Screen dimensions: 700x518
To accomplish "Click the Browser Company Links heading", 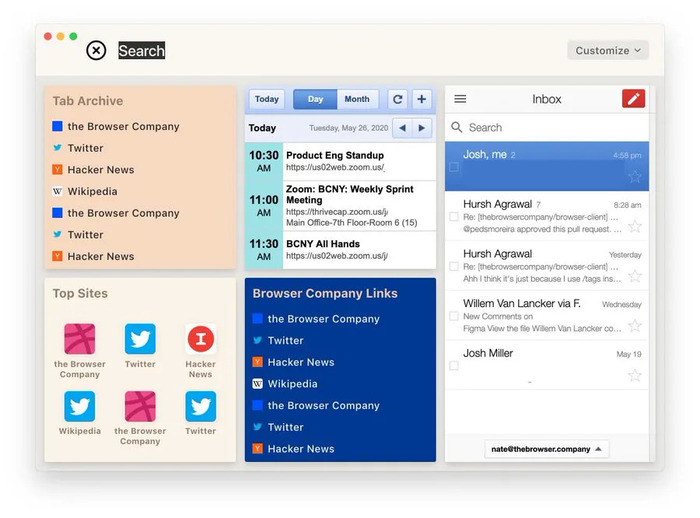I will pos(325,293).
